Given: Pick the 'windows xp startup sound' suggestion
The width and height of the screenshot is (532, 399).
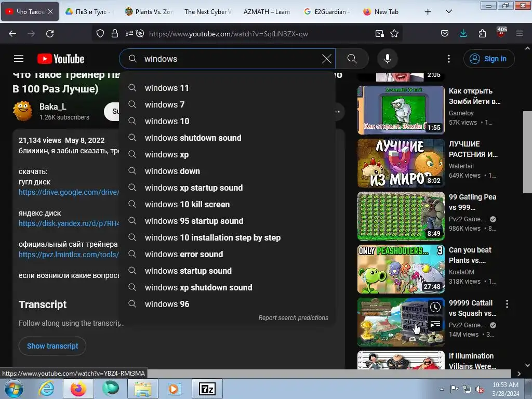Looking at the screenshot, I should pyautogui.click(x=227, y=188).
